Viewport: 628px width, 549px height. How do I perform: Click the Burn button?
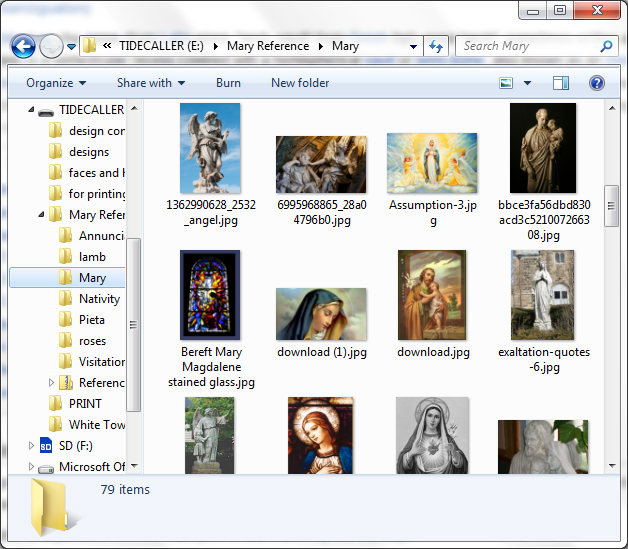[x=228, y=83]
